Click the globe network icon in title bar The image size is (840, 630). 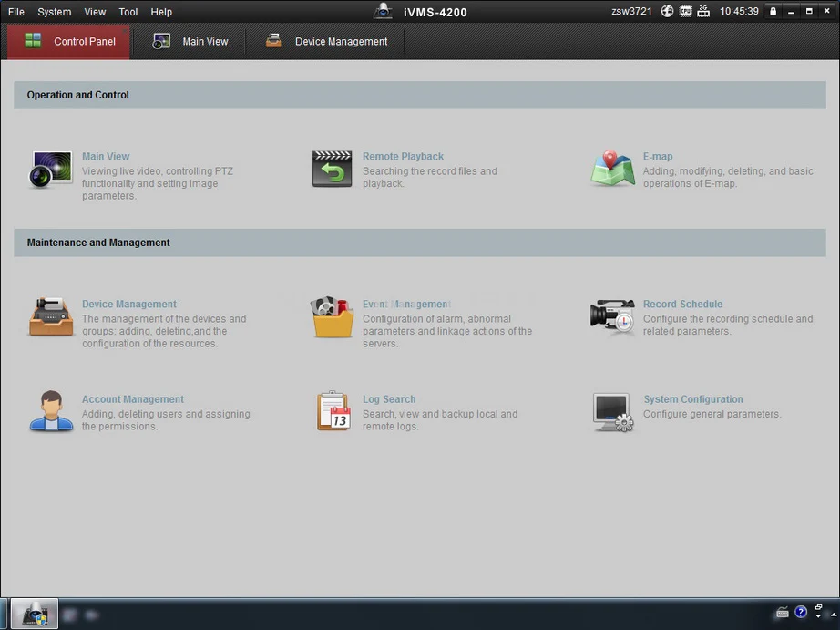tap(667, 11)
